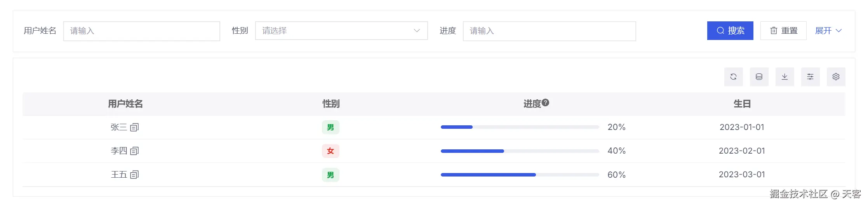Click the 用户姓名 column header
Screen dimensions: 868x206
click(x=125, y=104)
